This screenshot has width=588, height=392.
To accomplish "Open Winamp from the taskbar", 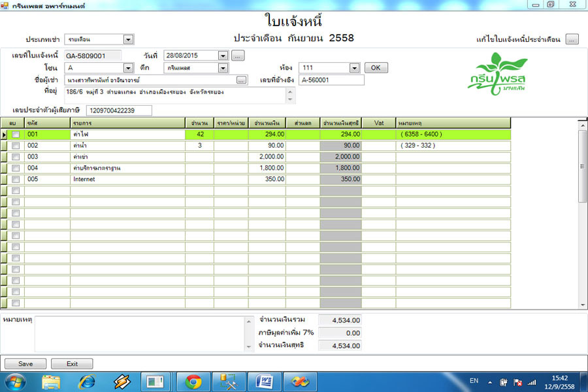I will [122, 381].
